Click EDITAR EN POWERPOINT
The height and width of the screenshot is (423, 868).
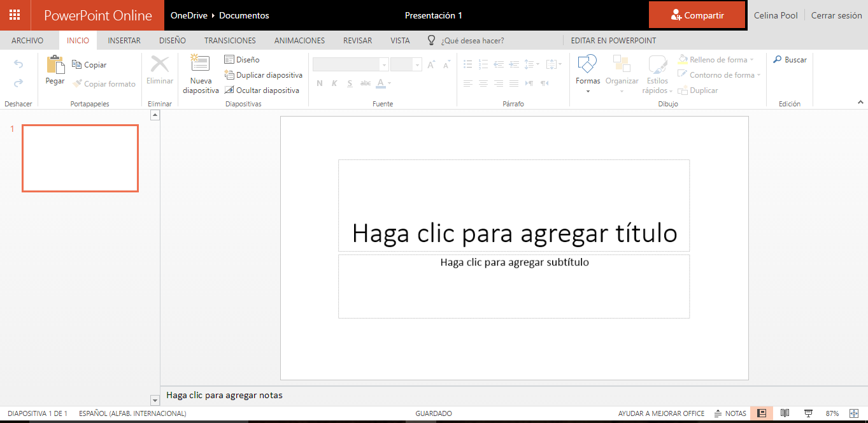(613, 40)
